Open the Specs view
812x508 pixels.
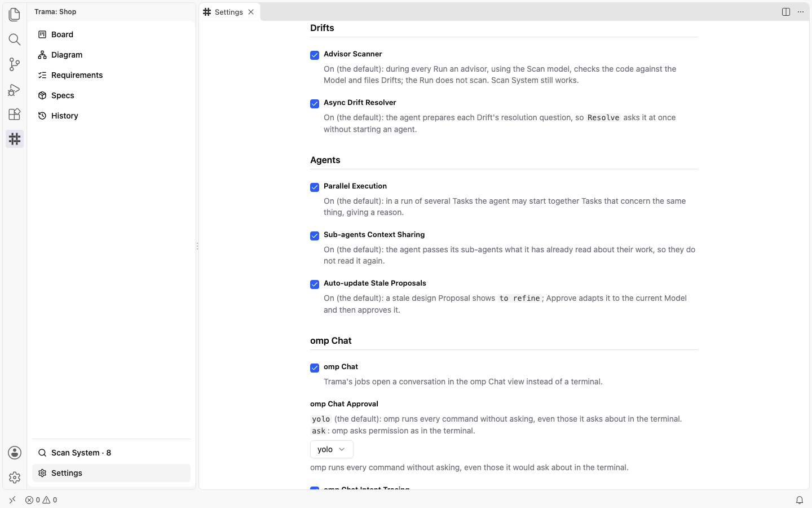111,95
